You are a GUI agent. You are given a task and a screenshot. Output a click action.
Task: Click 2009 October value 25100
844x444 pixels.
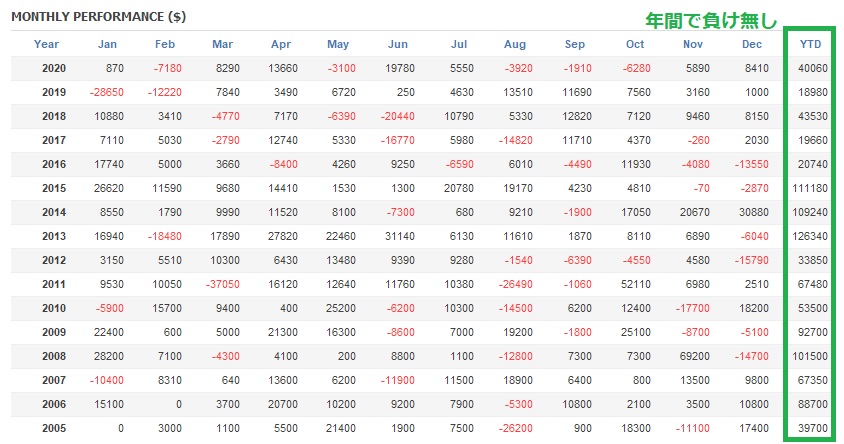point(636,332)
